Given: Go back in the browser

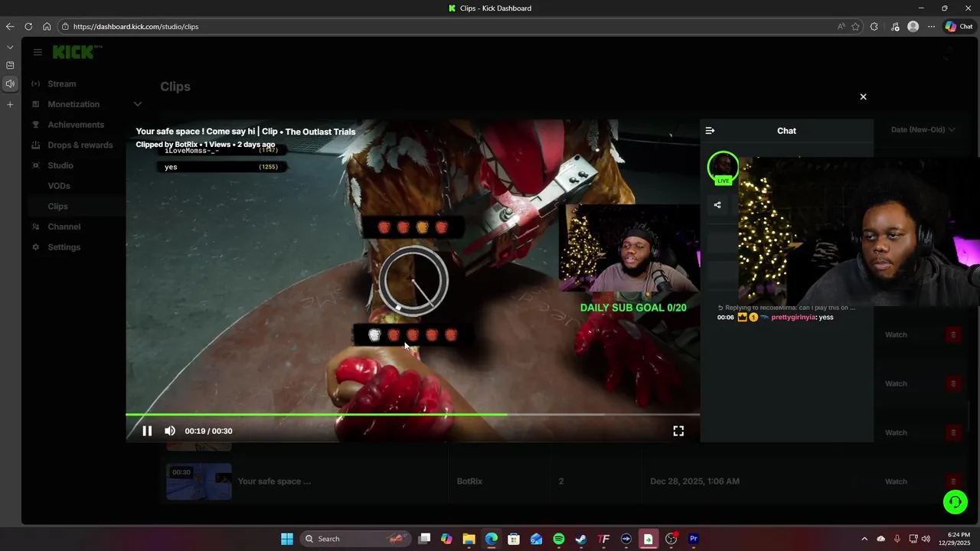Looking at the screenshot, I should [x=10, y=26].
